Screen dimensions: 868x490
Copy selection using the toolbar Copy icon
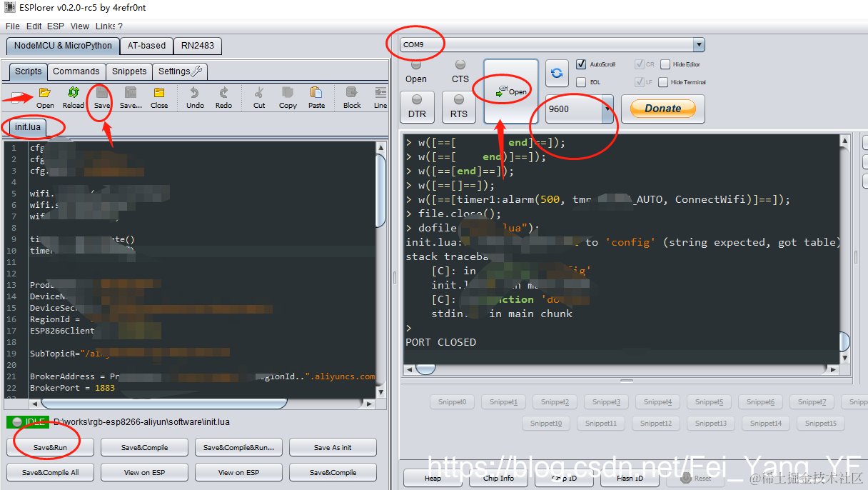pyautogui.click(x=288, y=97)
